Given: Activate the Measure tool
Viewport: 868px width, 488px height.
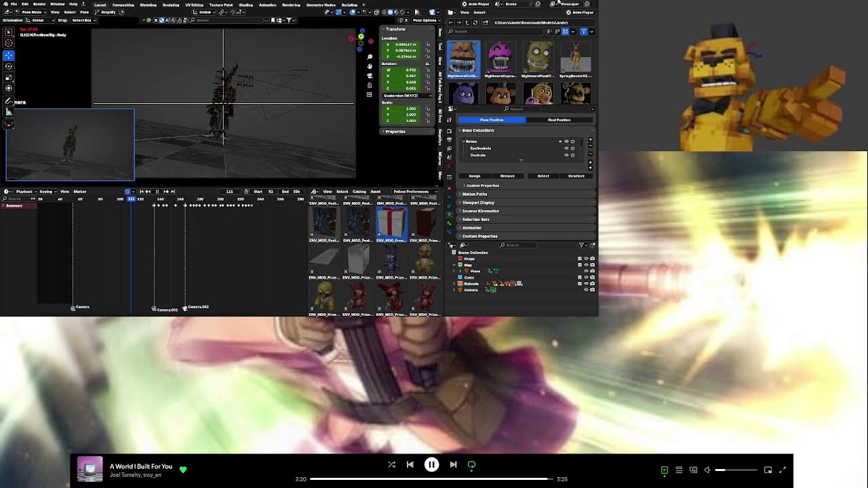Looking at the screenshot, I should (9, 112).
